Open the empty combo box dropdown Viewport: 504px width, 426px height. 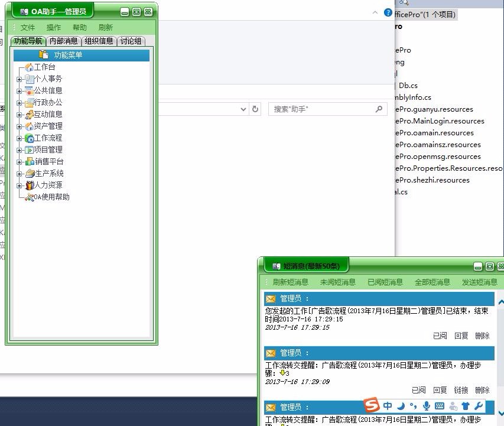[x=242, y=109]
